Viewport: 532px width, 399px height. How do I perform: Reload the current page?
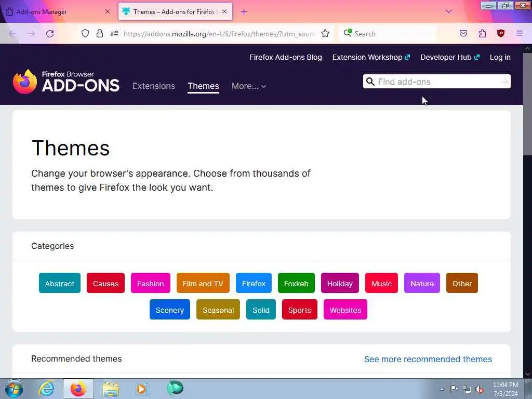coord(50,34)
